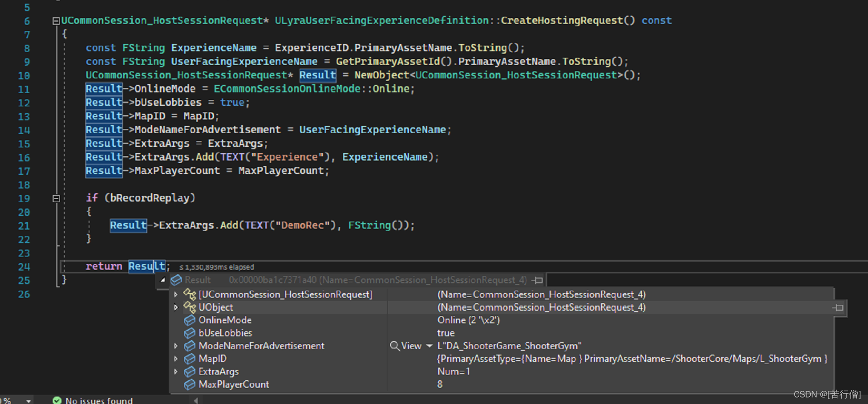Viewport: 868px width, 404px height.
Task: Select the Result identifier in the return statement
Action: click(x=146, y=266)
